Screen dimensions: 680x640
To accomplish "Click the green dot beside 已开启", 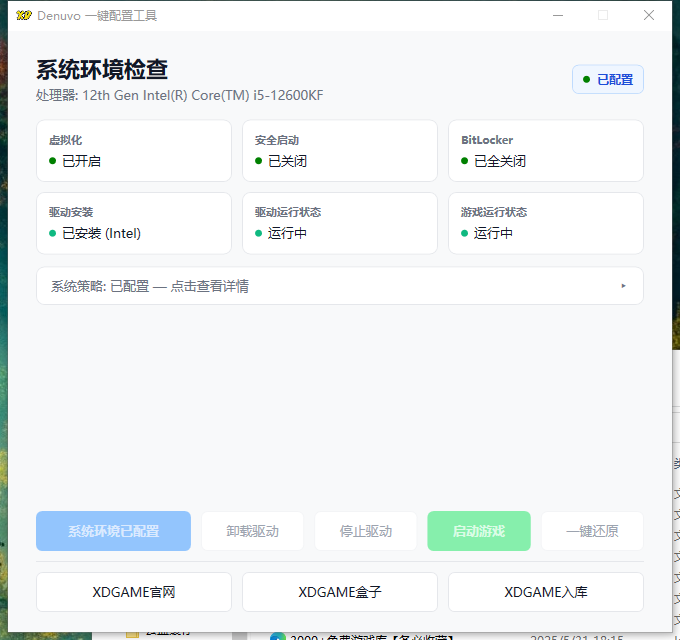I will click(52, 161).
